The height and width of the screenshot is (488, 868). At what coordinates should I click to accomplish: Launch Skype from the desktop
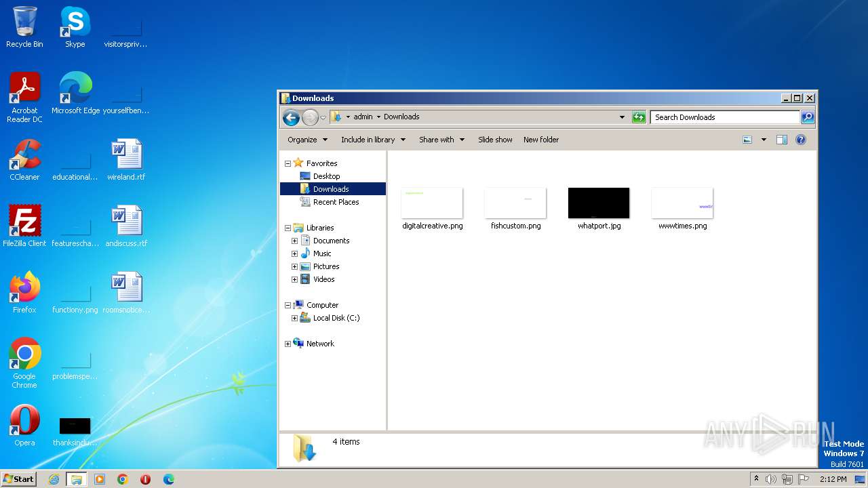click(75, 27)
